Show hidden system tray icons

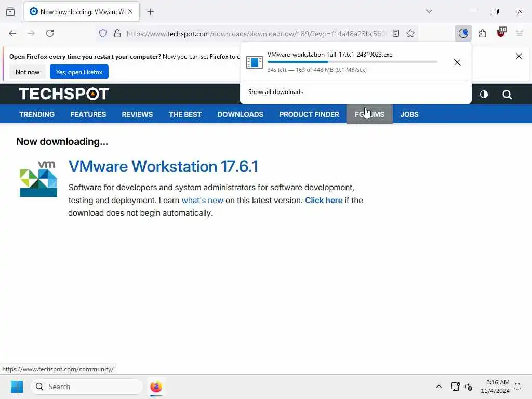coord(438,387)
